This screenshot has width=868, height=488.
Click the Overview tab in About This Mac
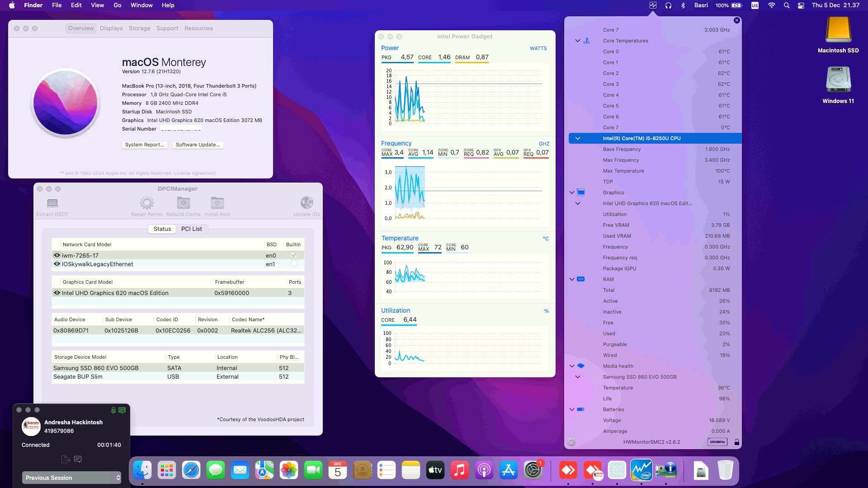click(81, 28)
